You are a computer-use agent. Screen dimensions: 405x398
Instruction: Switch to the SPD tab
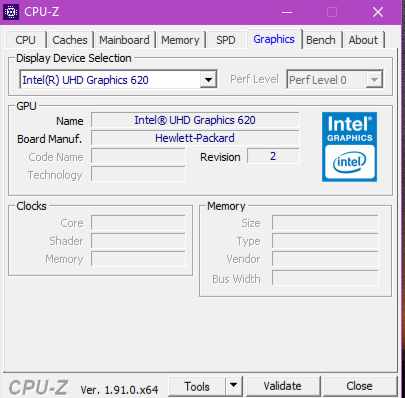pyautogui.click(x=226, y=40)
